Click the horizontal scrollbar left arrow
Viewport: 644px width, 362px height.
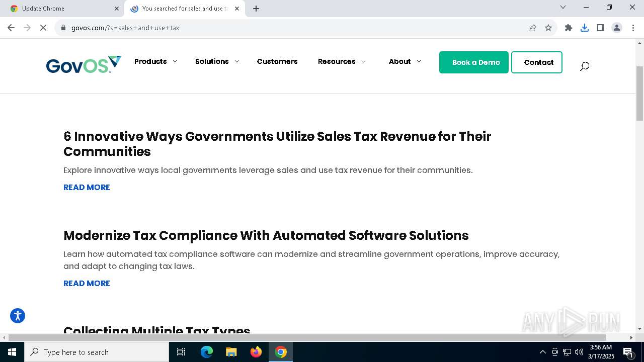pyautogui.click(x=4, y=337)
